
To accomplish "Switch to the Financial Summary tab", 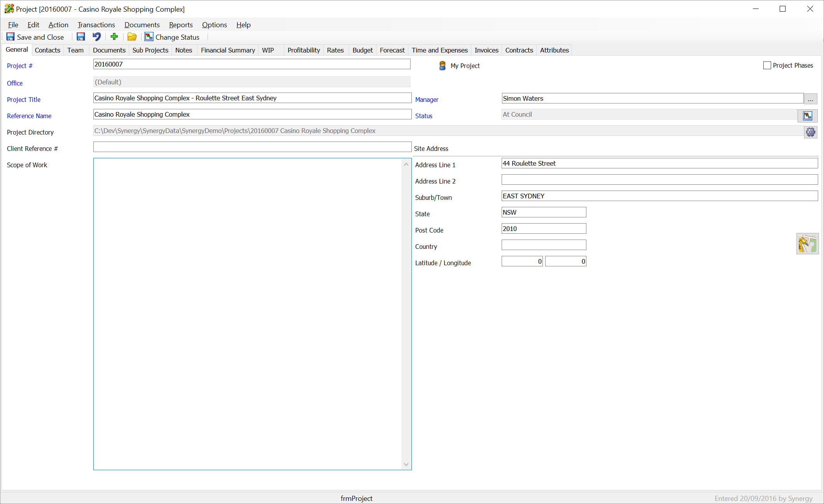I will click(228, 50).
